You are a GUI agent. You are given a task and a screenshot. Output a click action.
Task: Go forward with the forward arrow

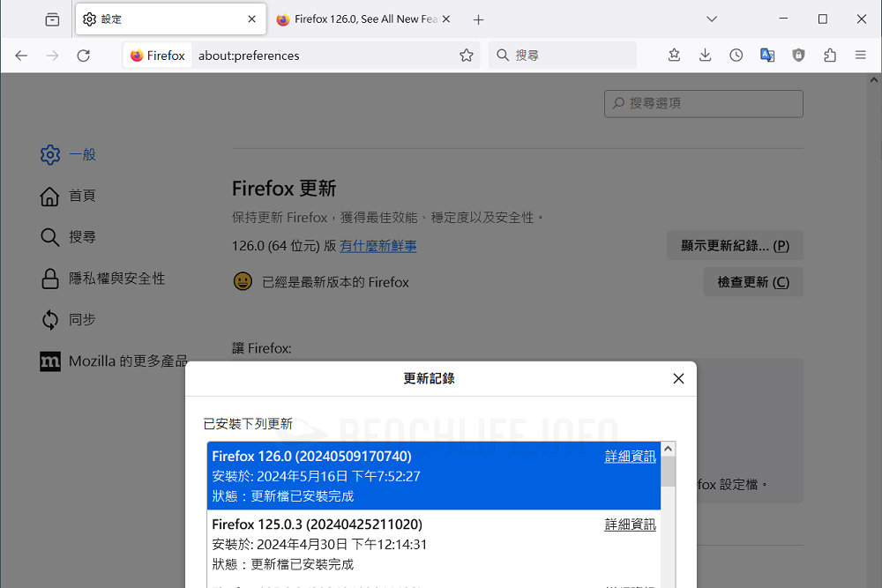52,55
